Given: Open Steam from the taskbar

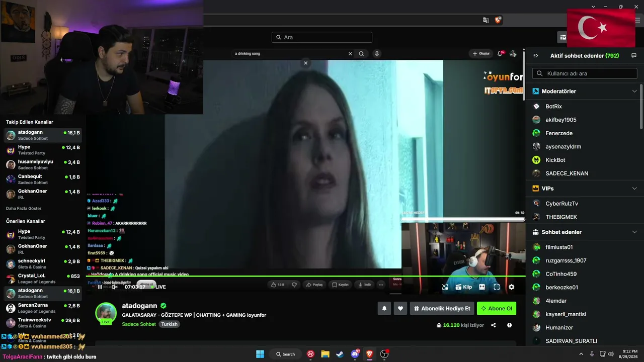Looking at the screenshot, I should [340, 354].
